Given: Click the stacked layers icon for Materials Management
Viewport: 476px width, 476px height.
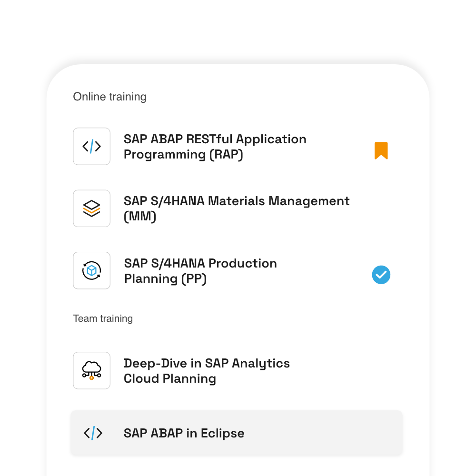Looking at the screenshot, I should [x=91, y=208].
